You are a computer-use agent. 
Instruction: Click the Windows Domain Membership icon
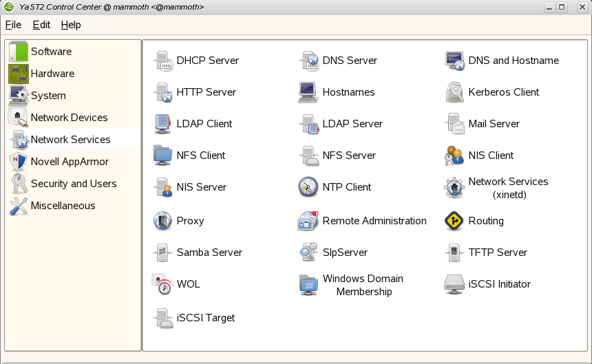(x=308, y=285)
